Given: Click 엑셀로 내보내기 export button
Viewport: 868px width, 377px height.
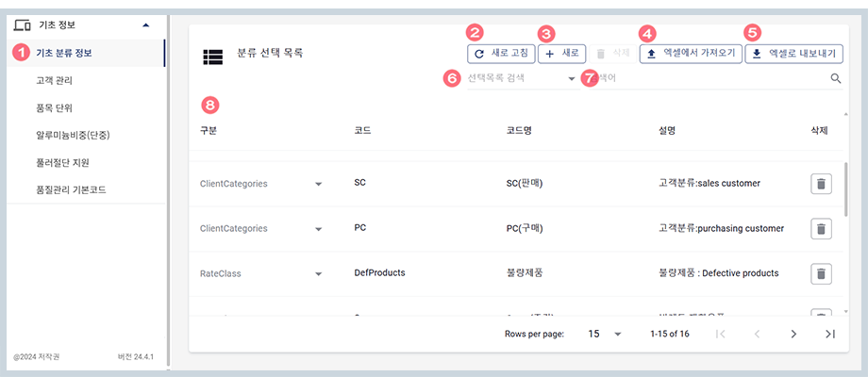Looking at the screenshot, I should pyautogui.click(x=793, y=55).
